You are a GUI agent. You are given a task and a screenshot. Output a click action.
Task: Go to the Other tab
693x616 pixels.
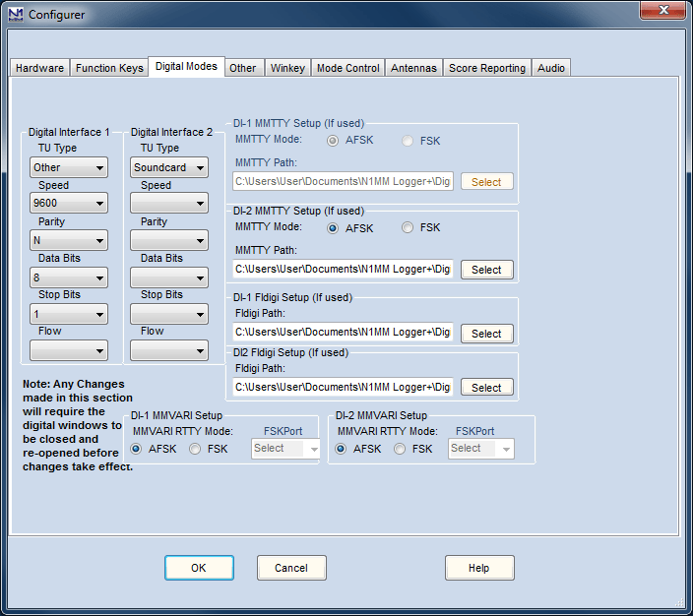[242, 68]
